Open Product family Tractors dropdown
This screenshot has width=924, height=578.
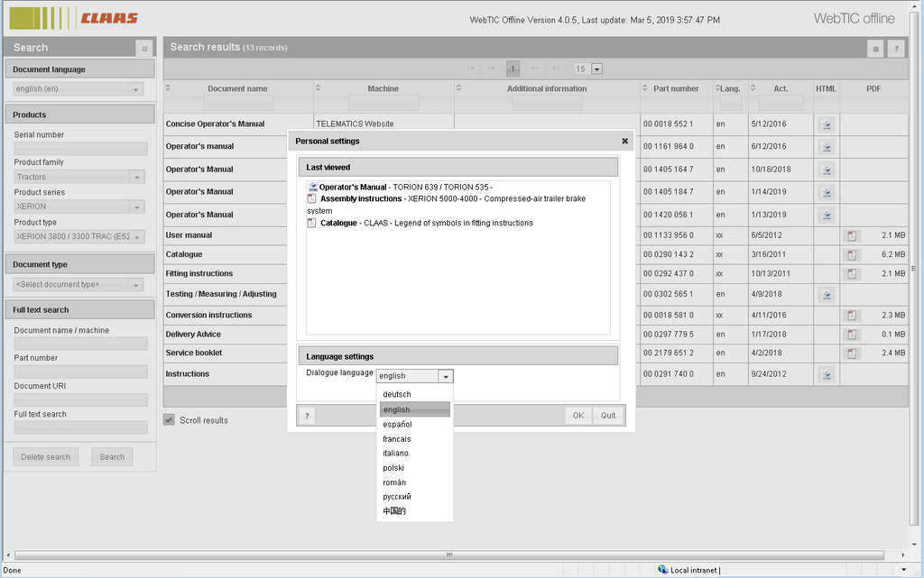pos(137,177)
